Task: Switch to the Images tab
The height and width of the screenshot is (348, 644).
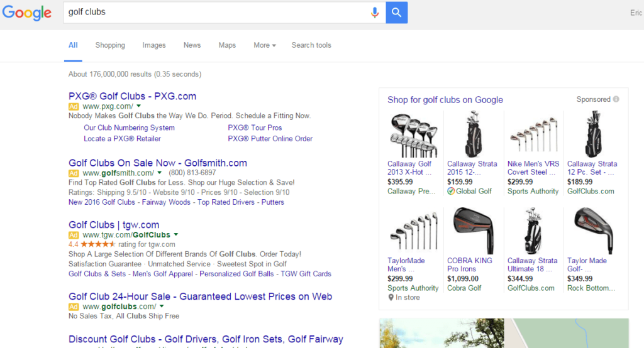Action: point(154,45)
